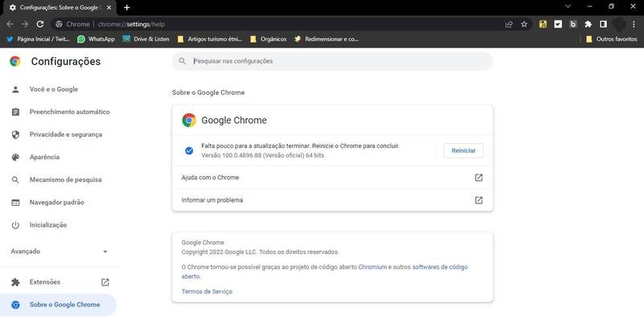Viewport: 644px width, 336px height.
Task: Open Preenchimento automático settings
Action: pos(58,112)
